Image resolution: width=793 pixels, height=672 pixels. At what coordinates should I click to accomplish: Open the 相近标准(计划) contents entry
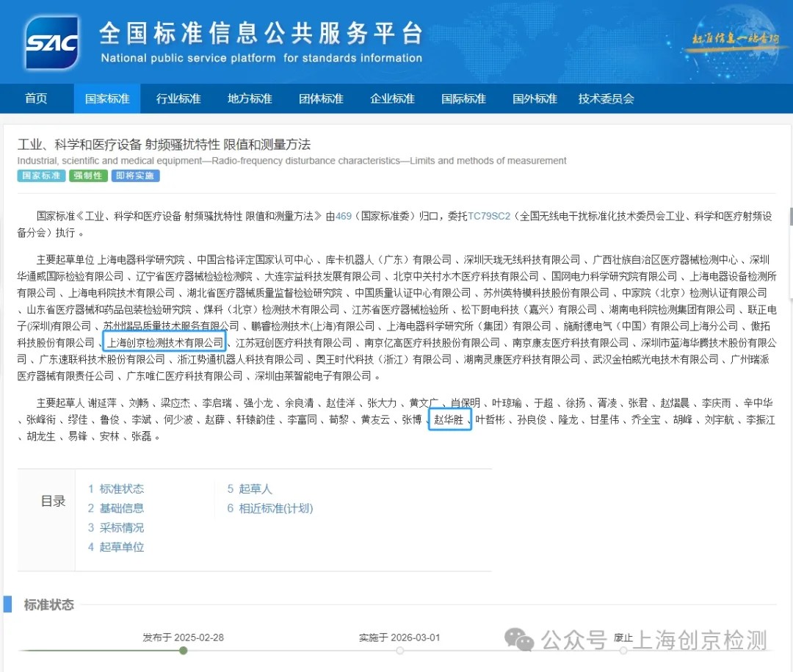275,508
